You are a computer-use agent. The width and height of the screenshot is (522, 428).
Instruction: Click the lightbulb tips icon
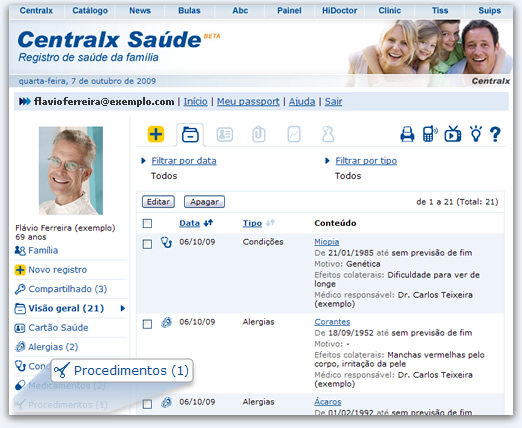coord(476,134)
